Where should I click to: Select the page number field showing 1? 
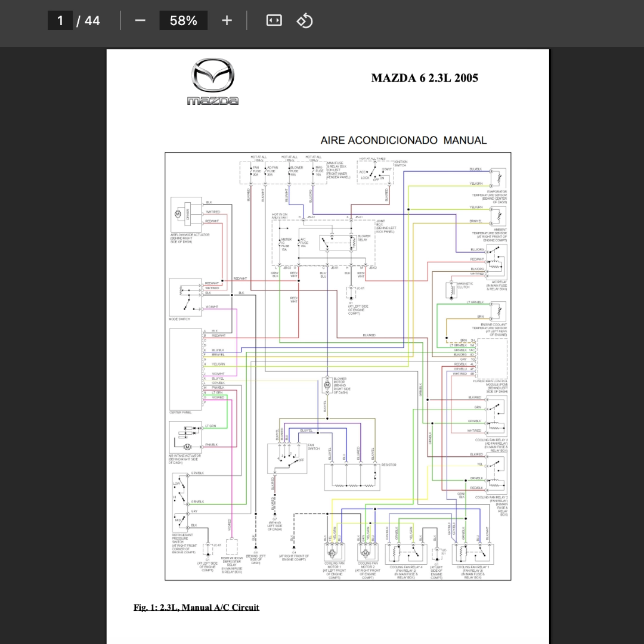[x=60, y=20]
